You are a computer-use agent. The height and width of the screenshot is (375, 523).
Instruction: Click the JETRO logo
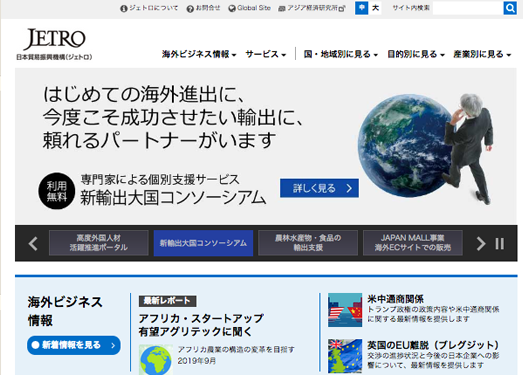54,44
